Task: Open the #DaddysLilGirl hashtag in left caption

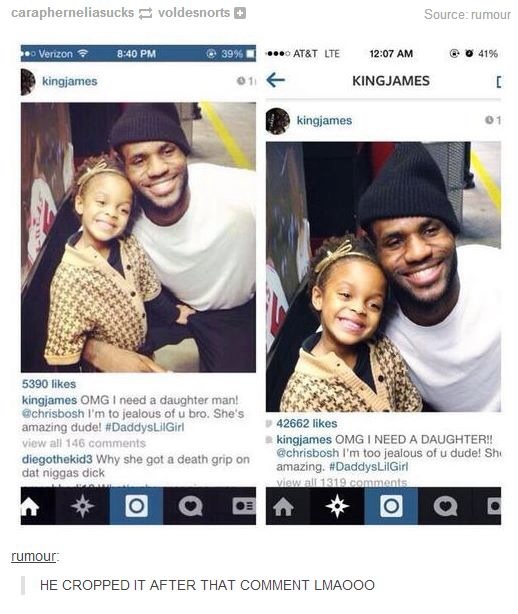Action: pos(144,427)
